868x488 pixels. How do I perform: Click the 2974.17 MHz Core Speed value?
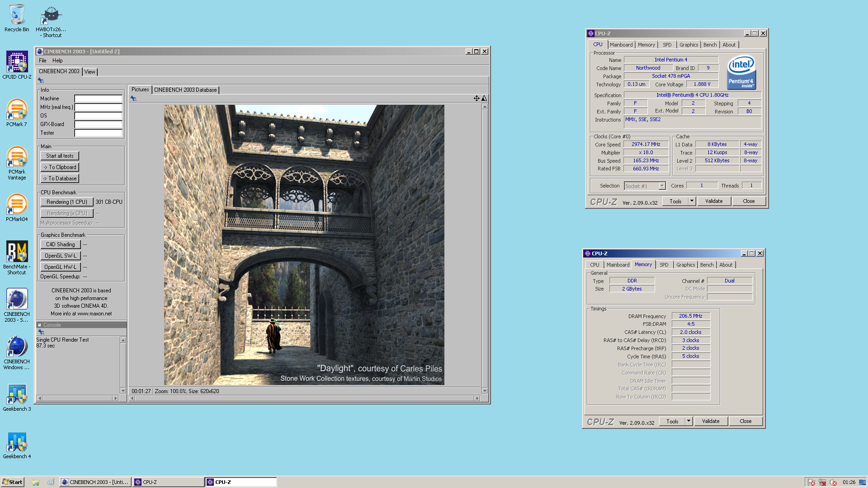pyautogui.click(x=646, y=145)
